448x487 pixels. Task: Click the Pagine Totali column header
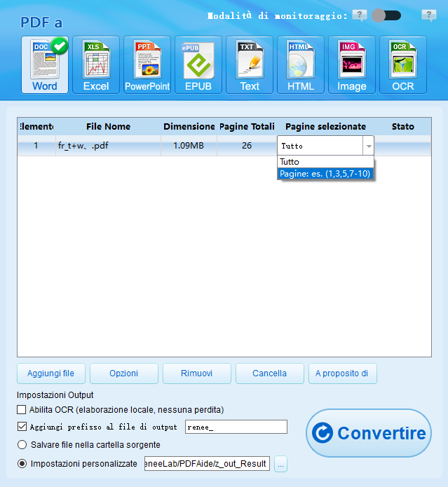[247, 126]
